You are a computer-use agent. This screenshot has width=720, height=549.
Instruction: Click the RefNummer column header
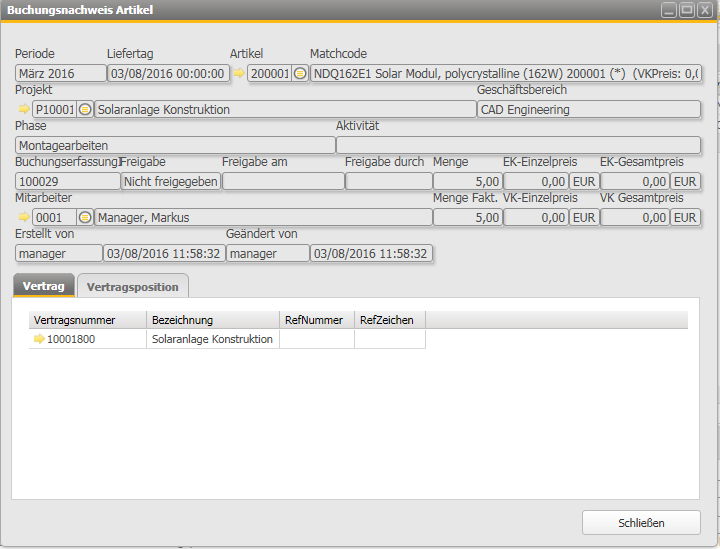(316, 320)
